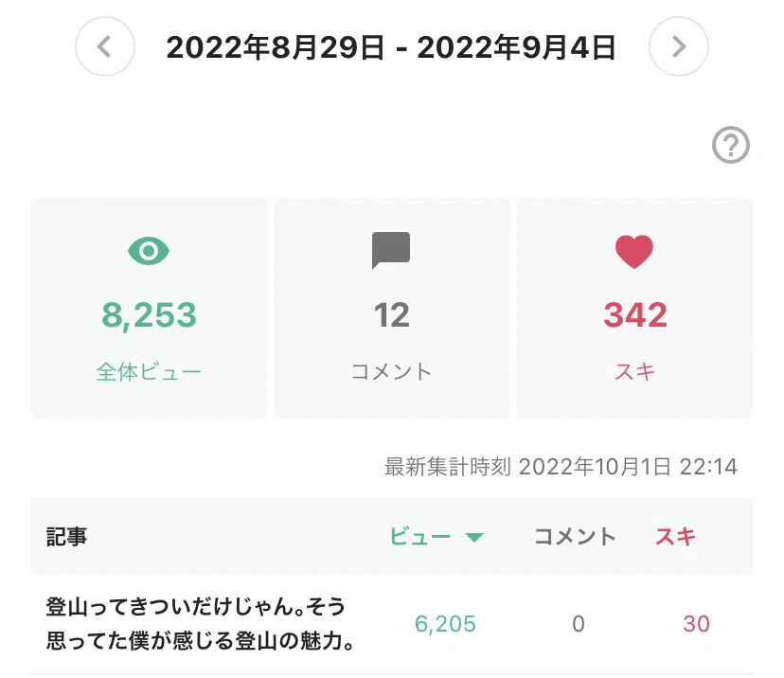The image size is (784, 678).
Task: Sort articles by コメント column header
Action: [x=575, y=537]
